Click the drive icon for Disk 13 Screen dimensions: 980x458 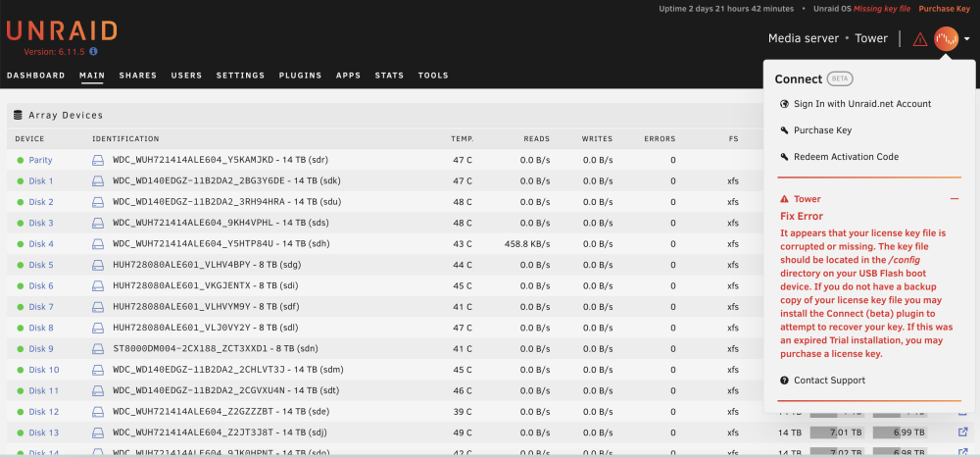[97, 433]
